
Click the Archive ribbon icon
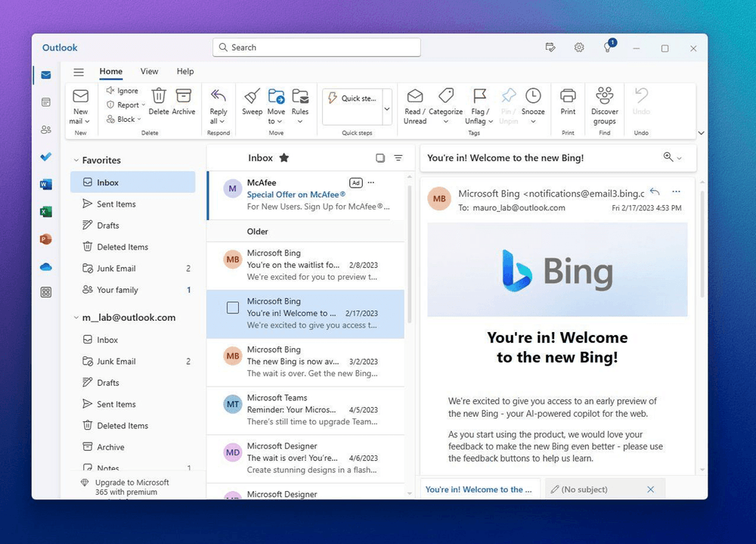tap(183, 97)
